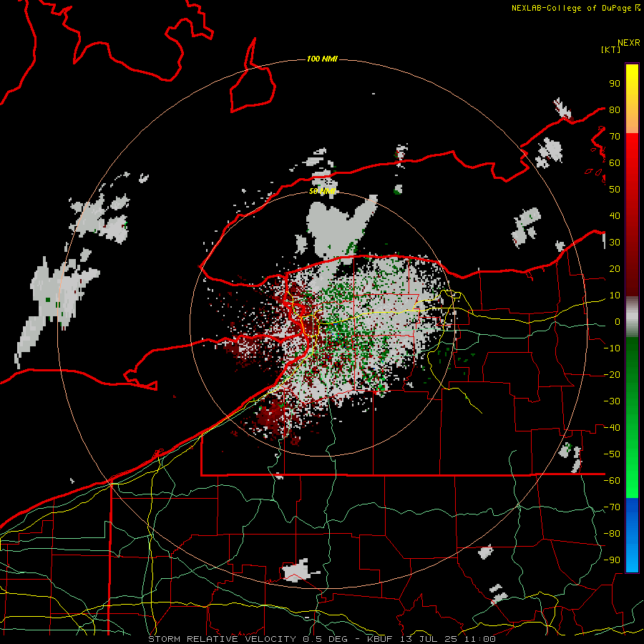Click the -80 label on the velocity scale
644x644 pixels.
pos(612,534)
